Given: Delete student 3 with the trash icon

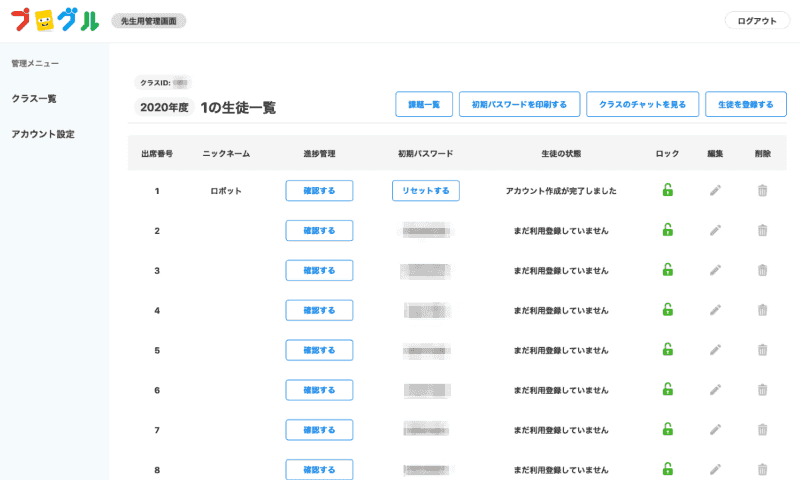Looking at the screenshot, I should click(x=762, y=270).
